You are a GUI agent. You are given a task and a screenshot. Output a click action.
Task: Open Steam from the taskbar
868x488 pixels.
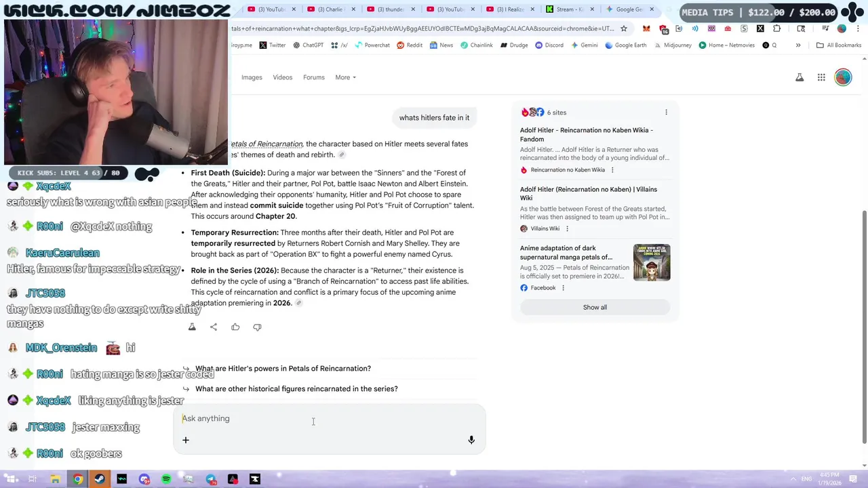[x=100, y=479]
